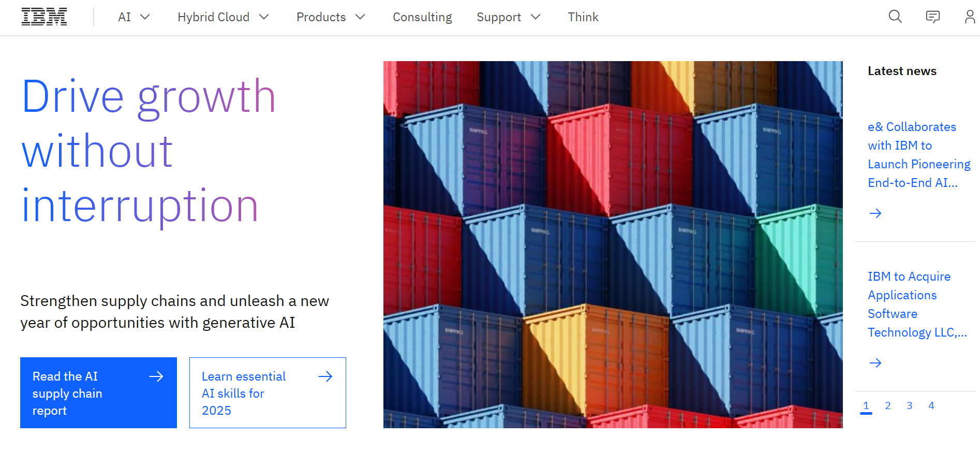The width and height of the screenshot is (980, 451).
Task: Click arrow under e& Collaborates news item
Action: 875,213
